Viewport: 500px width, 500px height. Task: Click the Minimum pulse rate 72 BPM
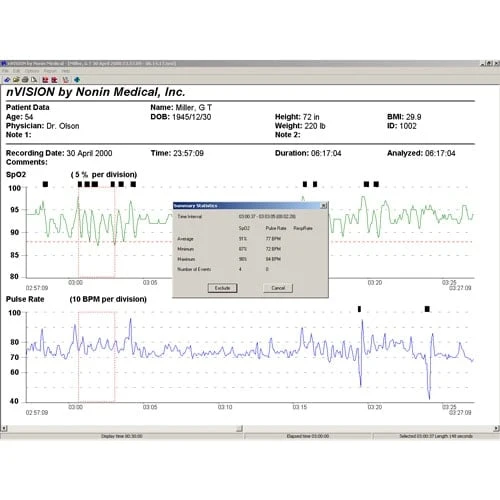point(273,249)
